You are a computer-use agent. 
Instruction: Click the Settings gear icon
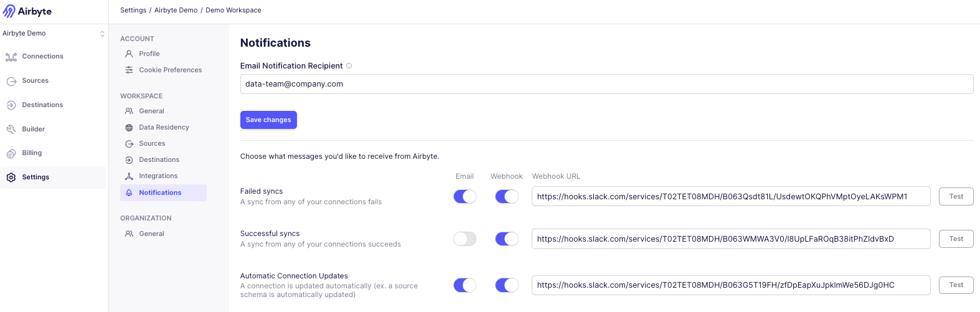(x=11, y=177)
